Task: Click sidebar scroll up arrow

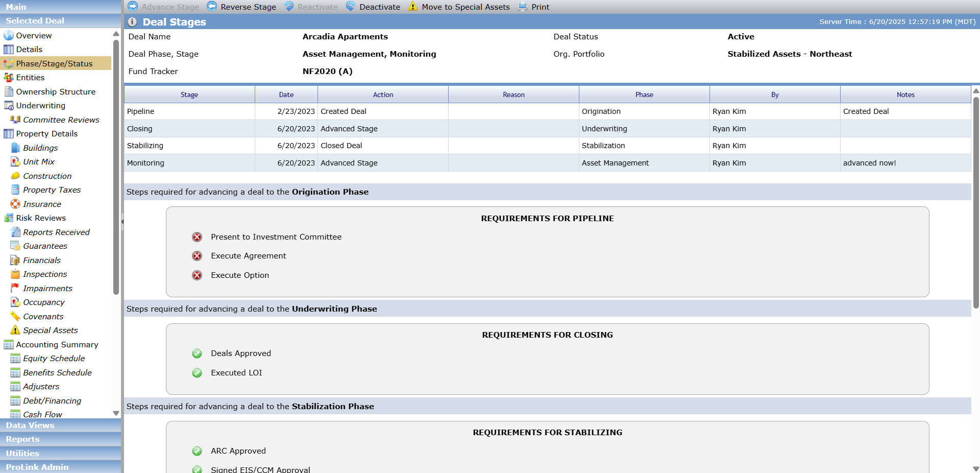Action: (116, 34)
